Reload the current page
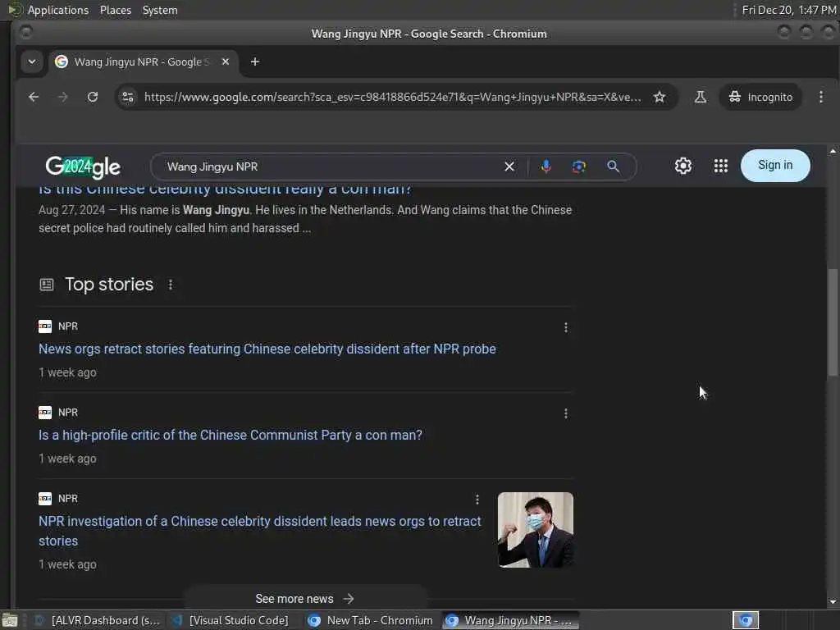840x630 pixels. pyautogui.click(x=93, y=97)
